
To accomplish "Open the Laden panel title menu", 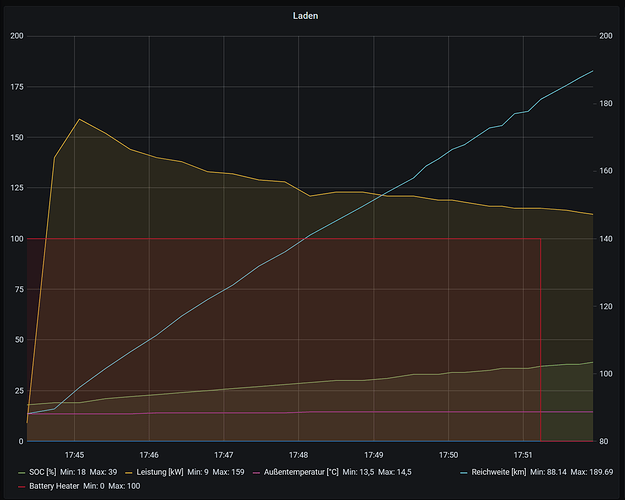I will click(x=305, y=16).
